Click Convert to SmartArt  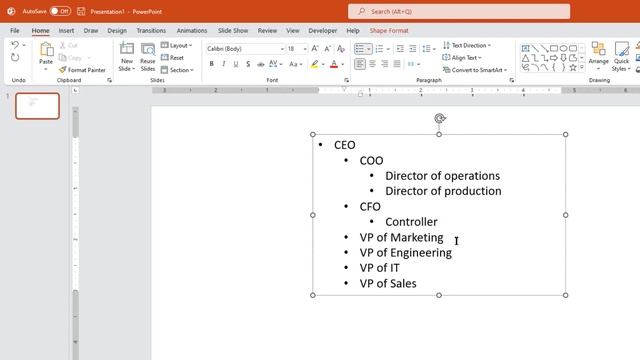click(475, 70)
